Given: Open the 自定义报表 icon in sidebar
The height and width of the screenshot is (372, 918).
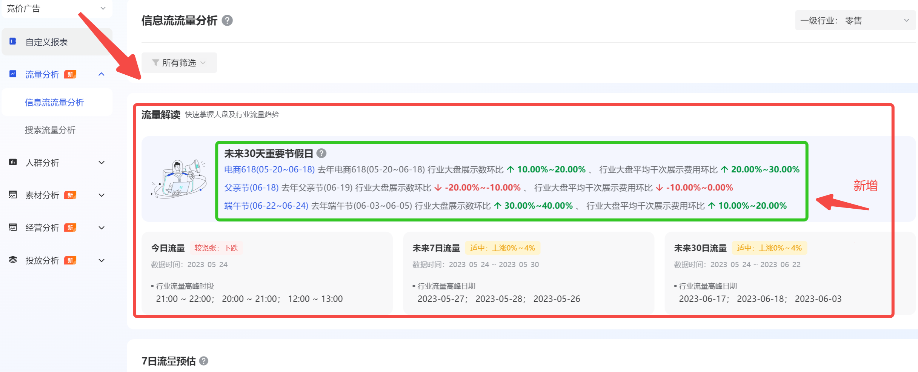Looking at the screenshot, I should (x=12, y=42).
